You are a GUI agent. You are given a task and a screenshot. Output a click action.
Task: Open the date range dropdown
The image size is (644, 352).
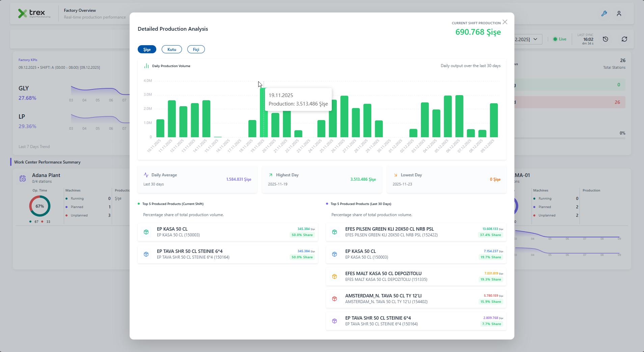pyautogui.click(x=528, y=39)
